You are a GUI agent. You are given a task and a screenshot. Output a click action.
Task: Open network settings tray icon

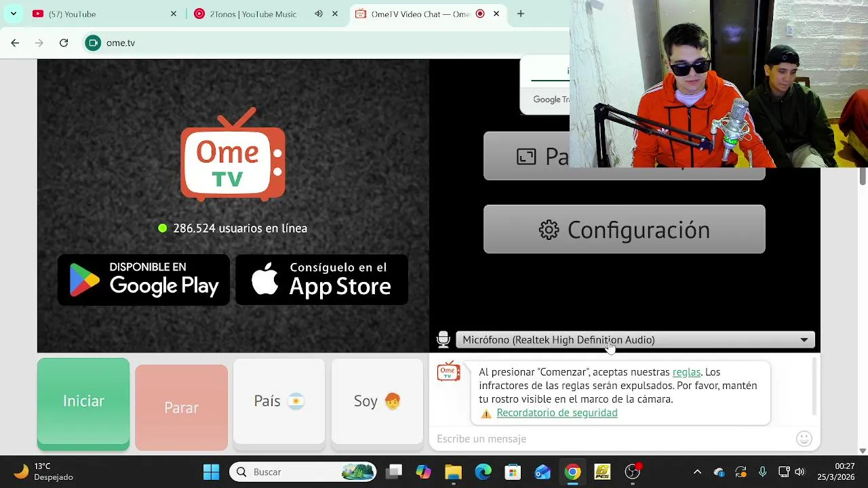pyautogui.click(x=784, y=472)
